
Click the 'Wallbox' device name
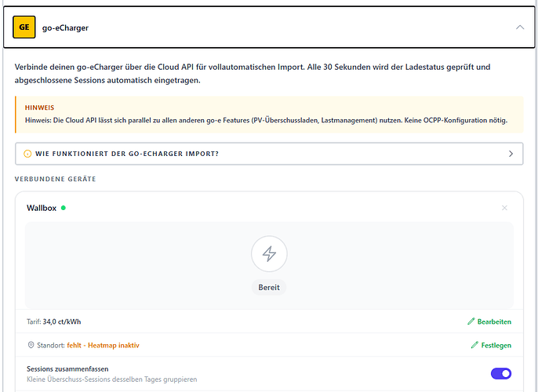point(42,209)
